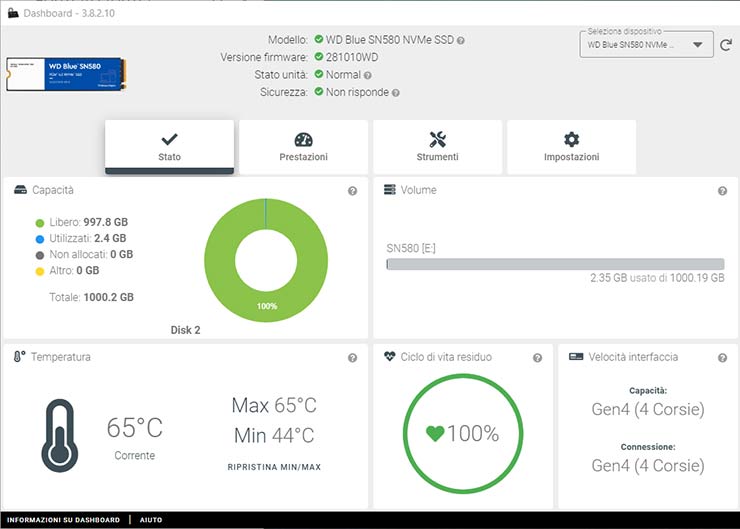
Task: Click RIPRISTINA MIN/MAX to reset temperatures
Action: tap(274, 467)
